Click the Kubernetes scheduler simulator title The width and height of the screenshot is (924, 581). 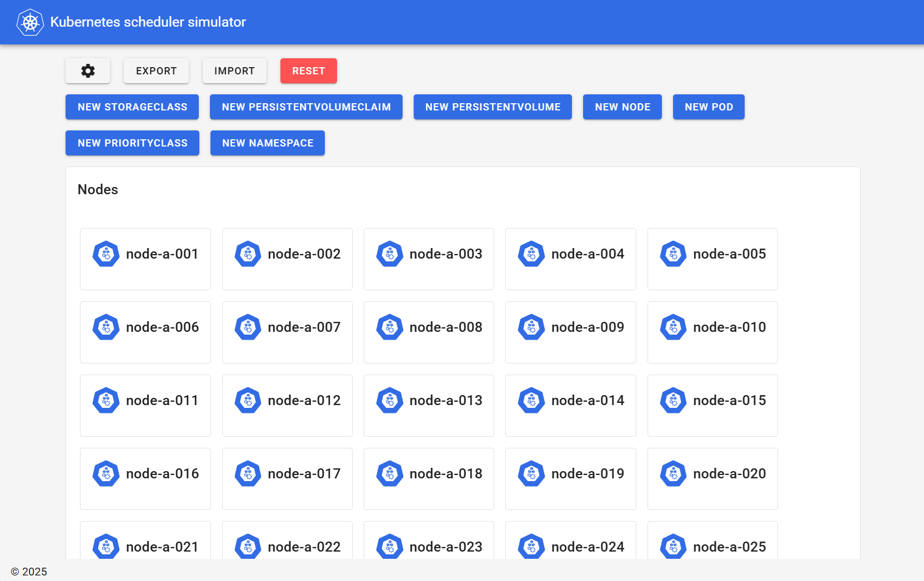[x=148, y=22]
